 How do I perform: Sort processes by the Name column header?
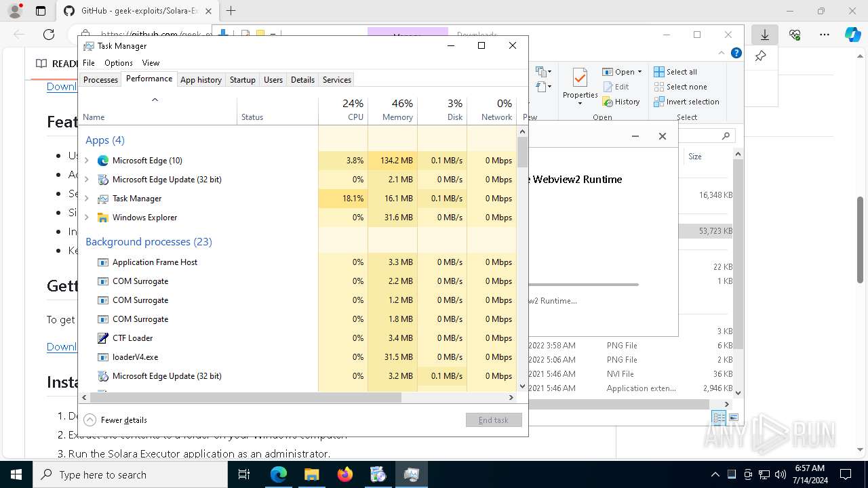pos(157,110)
